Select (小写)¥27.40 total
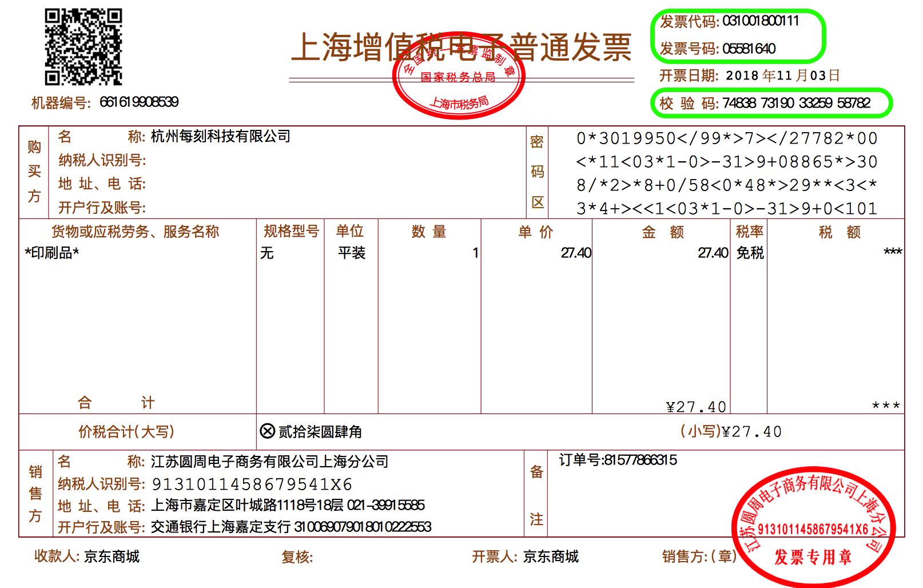This screenshot has width=923, height=588. pyautogui.click(x=731, y=431)
